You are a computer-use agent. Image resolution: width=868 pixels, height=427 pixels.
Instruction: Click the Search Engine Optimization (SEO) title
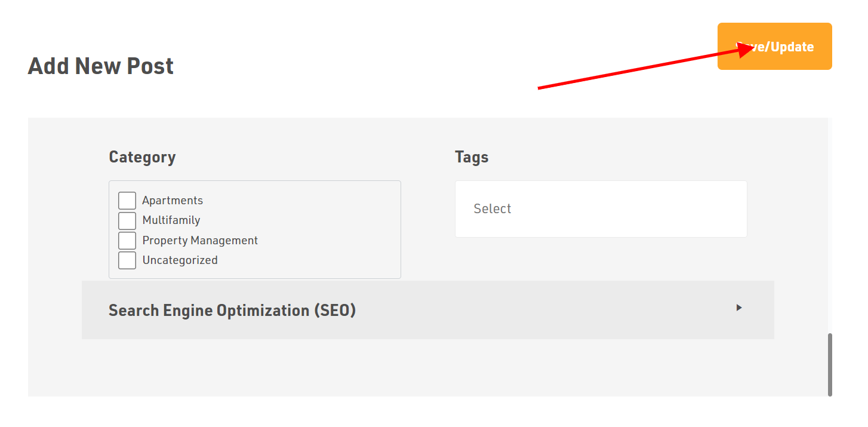pyautogui.click(x=232, y=311)
